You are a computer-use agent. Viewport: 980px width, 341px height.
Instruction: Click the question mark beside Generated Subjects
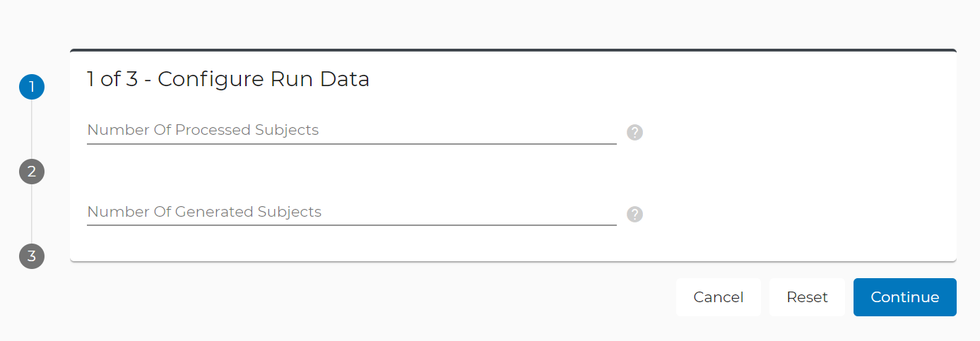point(635,215)
